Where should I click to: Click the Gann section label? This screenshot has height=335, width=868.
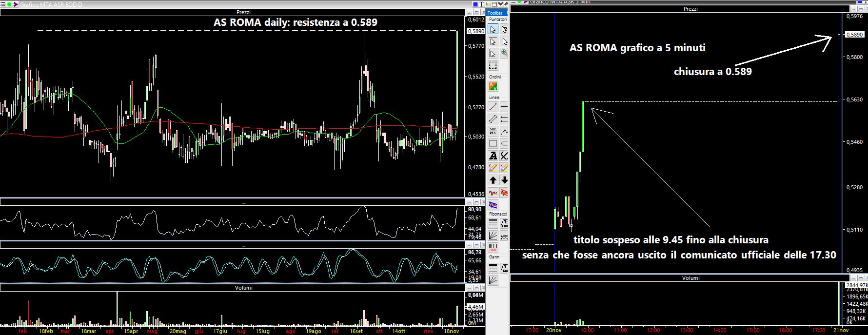click(494, 256)
